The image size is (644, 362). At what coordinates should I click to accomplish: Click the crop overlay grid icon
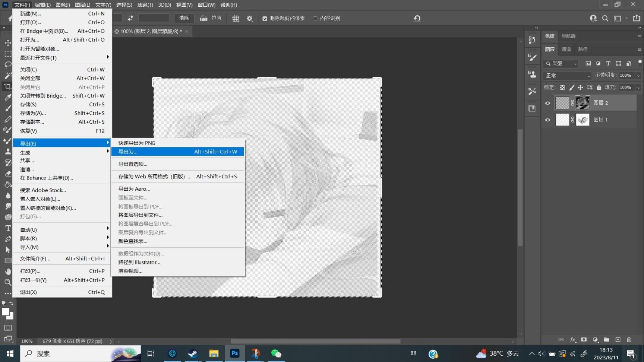point(236,19)
